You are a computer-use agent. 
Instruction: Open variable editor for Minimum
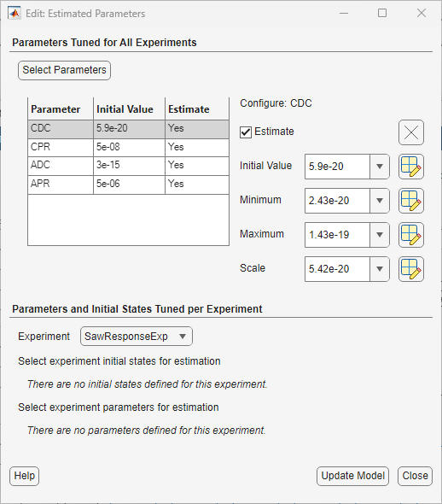411,201
